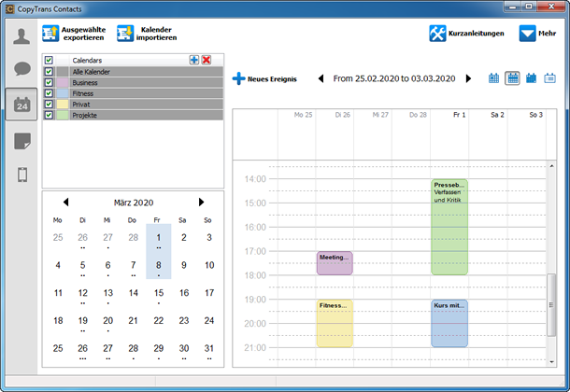570x392 pixels.
Task: Uncheck the Fitness calendar checkbox
Action: click(49, 93)
